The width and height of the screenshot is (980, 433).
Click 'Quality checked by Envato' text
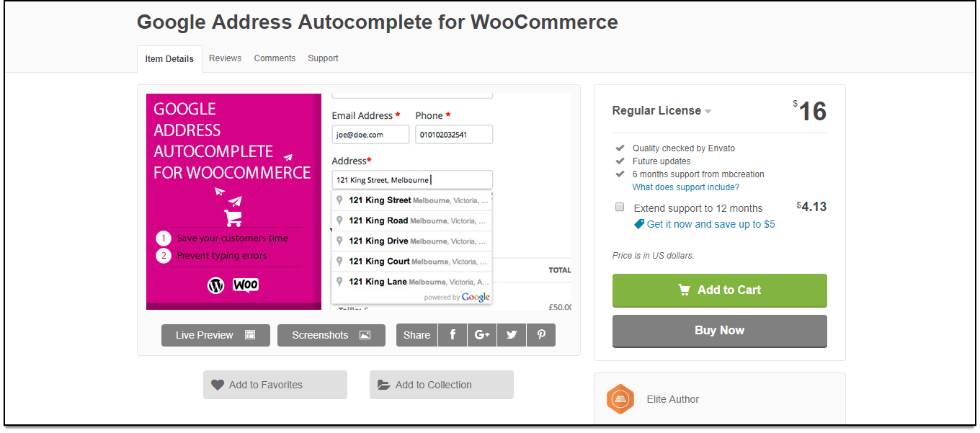click(684, 148)
